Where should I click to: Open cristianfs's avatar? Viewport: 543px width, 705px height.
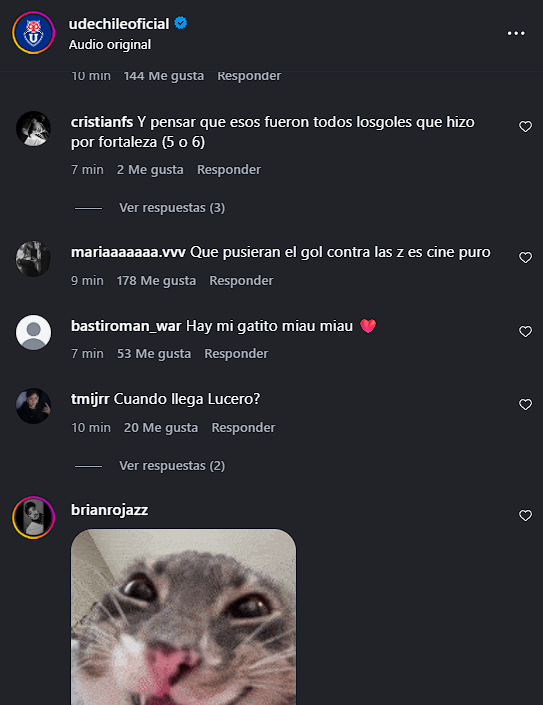(33, 129)
